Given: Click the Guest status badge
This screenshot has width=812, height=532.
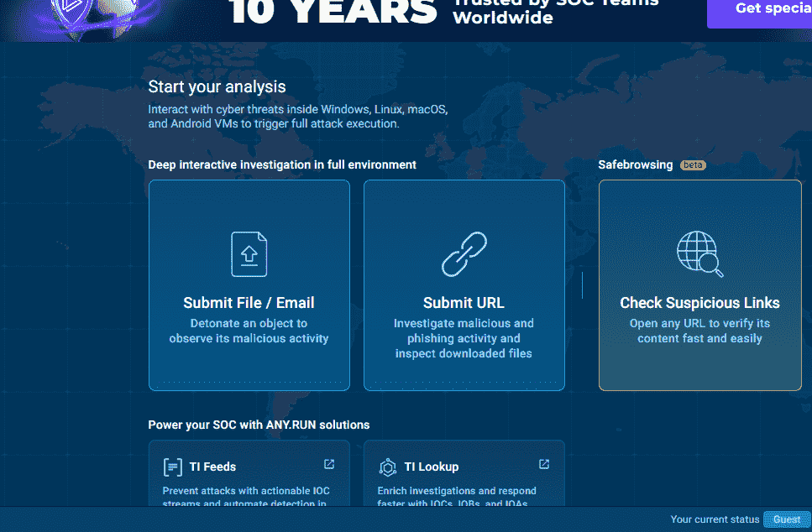Looking at the screenshot, I should [x=787, y=519].
